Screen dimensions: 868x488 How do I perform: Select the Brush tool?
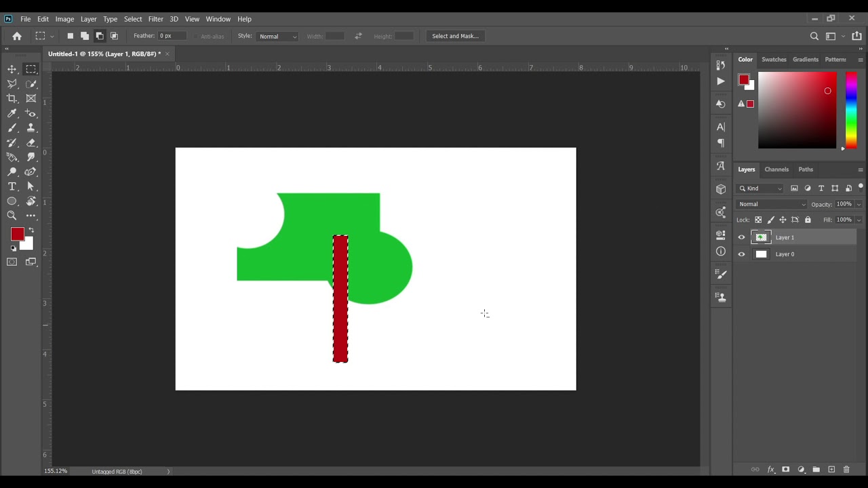[12, 128]
